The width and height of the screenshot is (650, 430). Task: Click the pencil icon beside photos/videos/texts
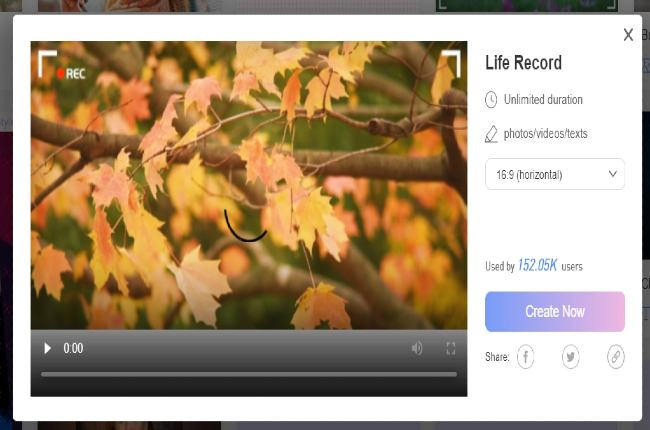[x=491, y=134]
